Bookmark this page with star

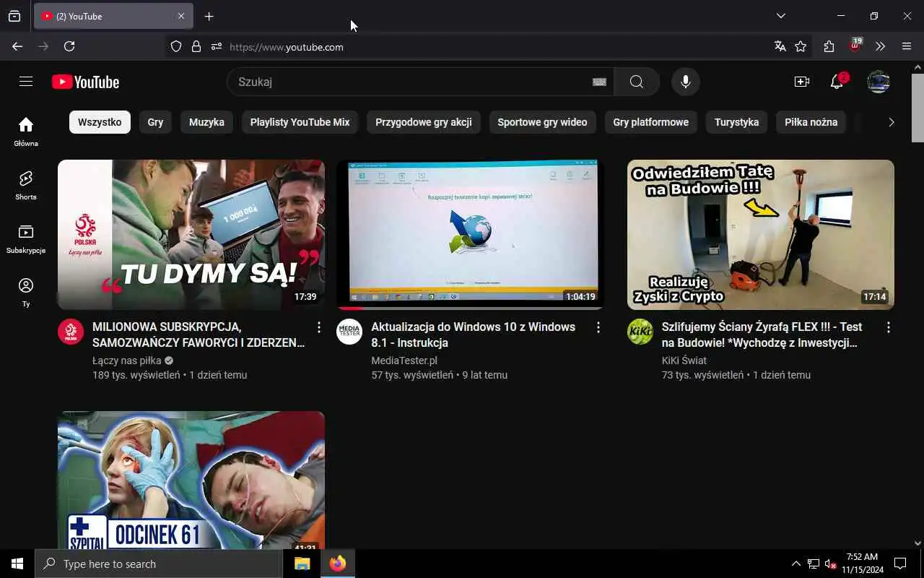tap(801, 46)
